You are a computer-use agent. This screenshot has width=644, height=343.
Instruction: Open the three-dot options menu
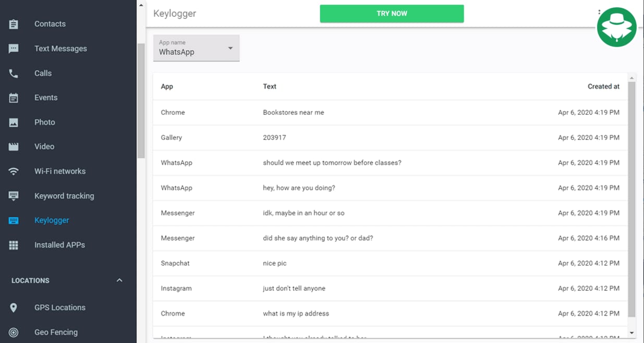pyautogui.click(x=599, y=10)
